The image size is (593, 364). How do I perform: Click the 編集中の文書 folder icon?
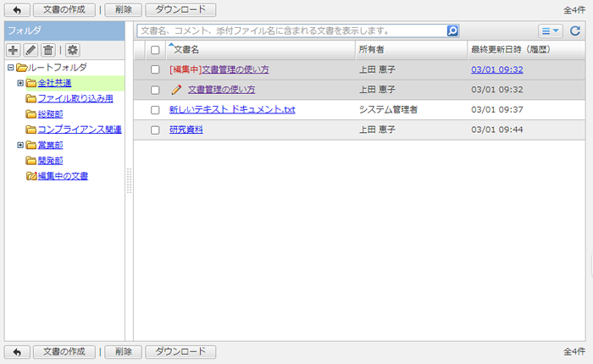pos(31,176)
